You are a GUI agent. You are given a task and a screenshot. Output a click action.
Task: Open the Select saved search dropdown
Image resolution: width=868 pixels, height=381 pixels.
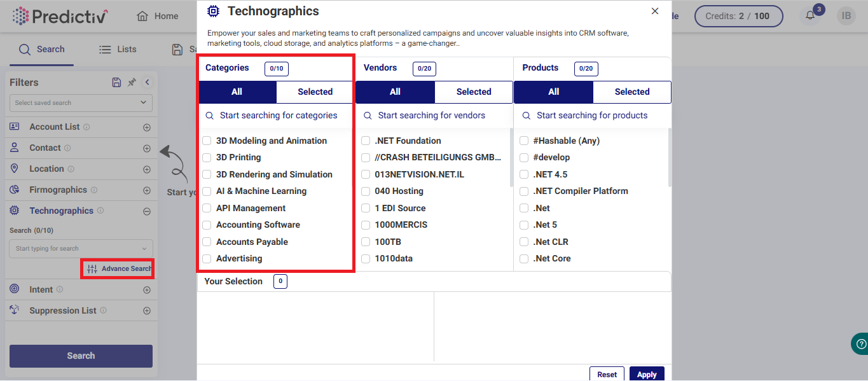click(x=81, y=102)
